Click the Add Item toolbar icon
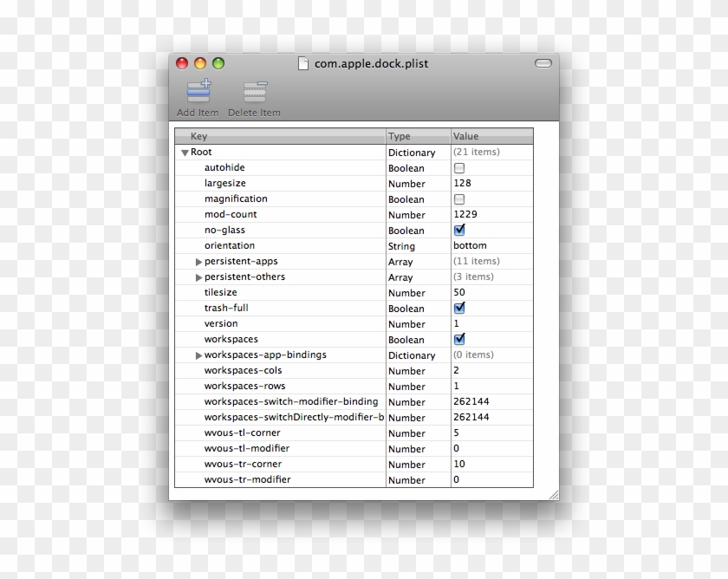728x579 pixels. click(x=198, y=89)
